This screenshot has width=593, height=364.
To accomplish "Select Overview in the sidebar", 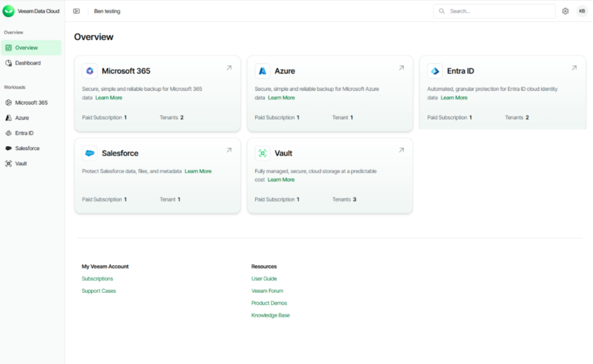I will pos(26,48).
